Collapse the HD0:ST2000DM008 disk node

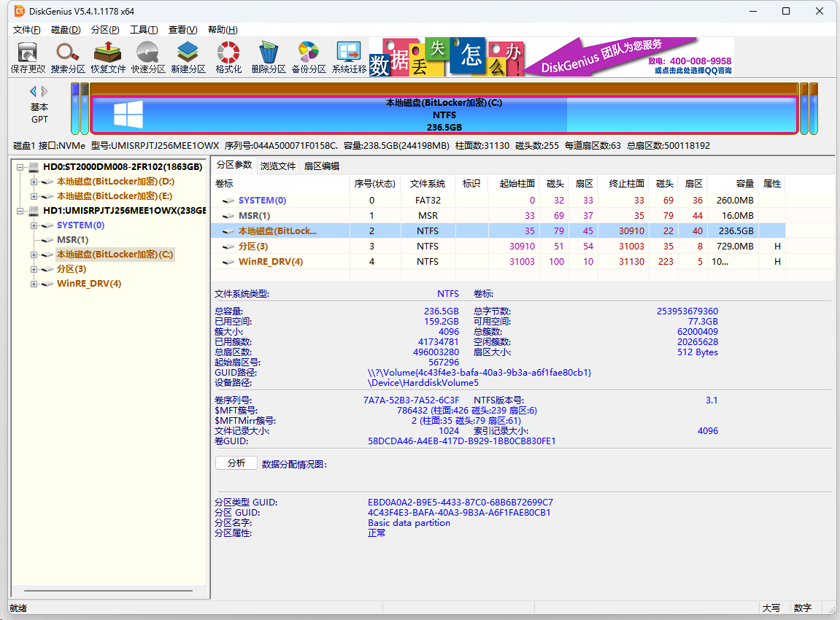coord(20,167)
